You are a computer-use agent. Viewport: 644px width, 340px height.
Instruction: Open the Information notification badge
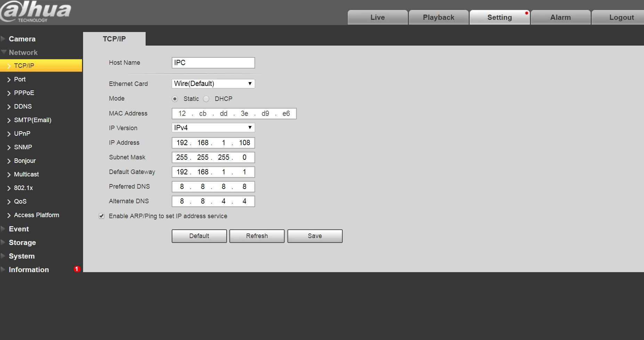(x=77, y=269)
